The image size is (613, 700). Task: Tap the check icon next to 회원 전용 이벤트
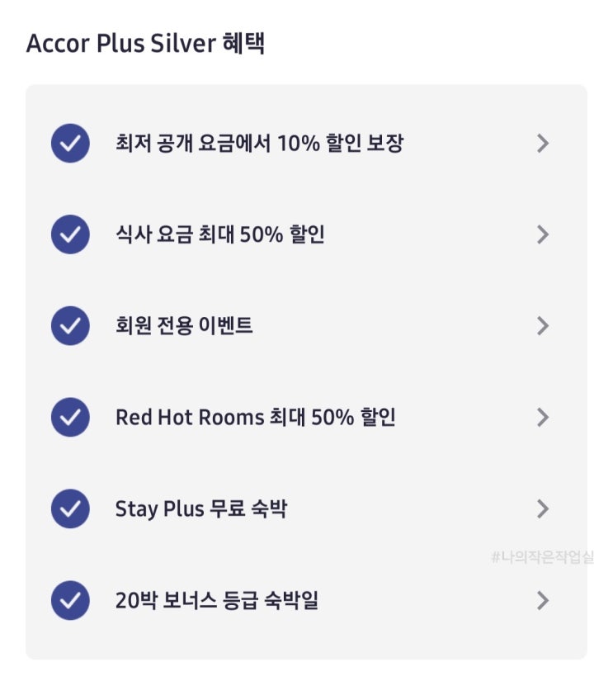tap(70, 326)
